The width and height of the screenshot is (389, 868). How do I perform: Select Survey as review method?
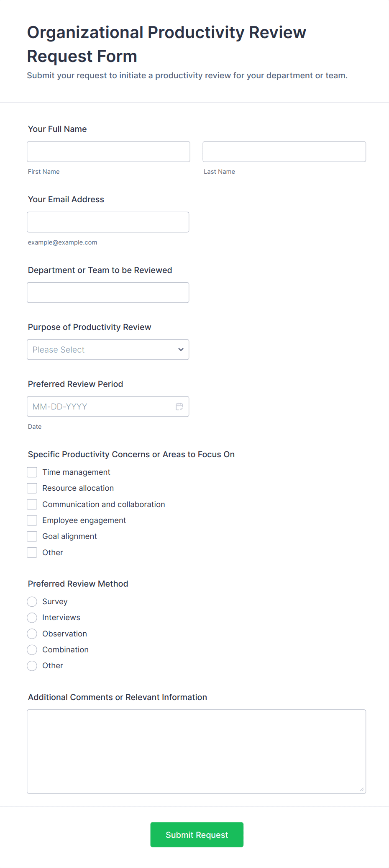click(32, 601)
